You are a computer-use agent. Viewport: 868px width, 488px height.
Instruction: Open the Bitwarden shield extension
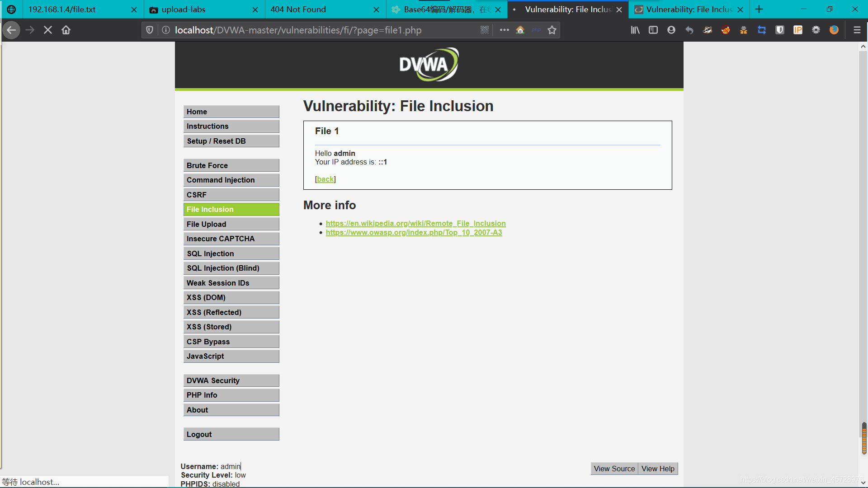pyautogui.click(x=780, y=30)
